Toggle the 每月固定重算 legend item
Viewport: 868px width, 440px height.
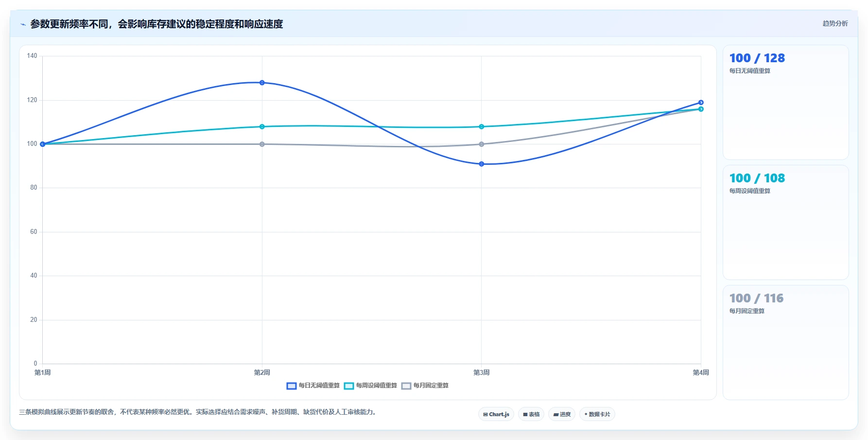pyautogui.click(x=425, y=386)
